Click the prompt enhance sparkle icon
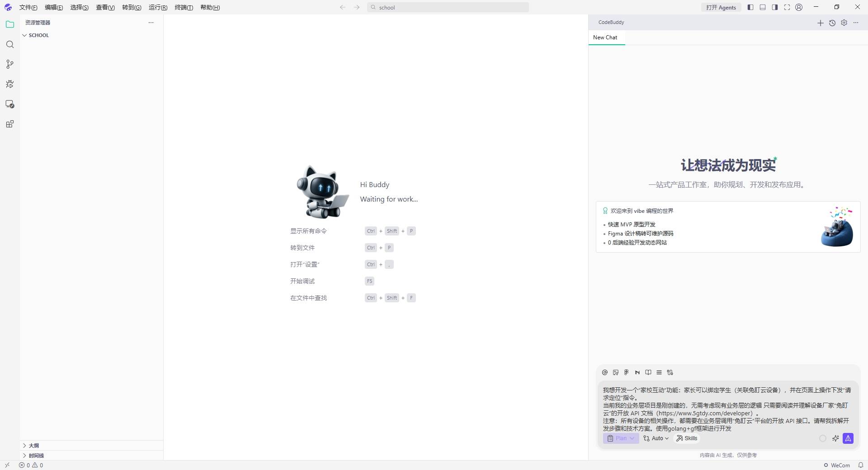The height and width of the screenshot is (470, 868). click(x=835, y=438)
